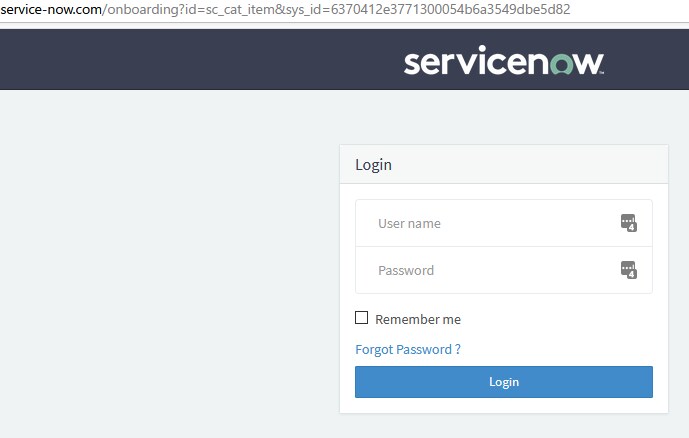Viewport: 689px width, 438px height.
Task: Click the 'Remember me' label text
Action: click(x=418, y=319)
